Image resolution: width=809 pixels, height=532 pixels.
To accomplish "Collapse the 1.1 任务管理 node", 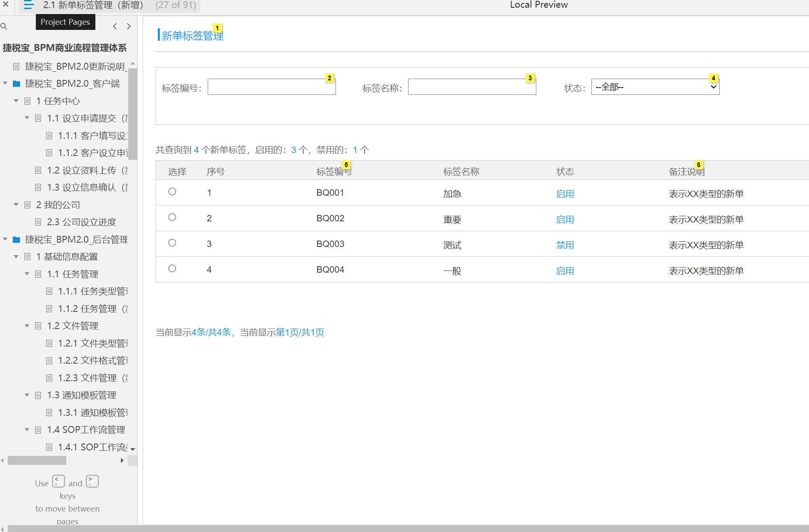I will click(27, 274).
